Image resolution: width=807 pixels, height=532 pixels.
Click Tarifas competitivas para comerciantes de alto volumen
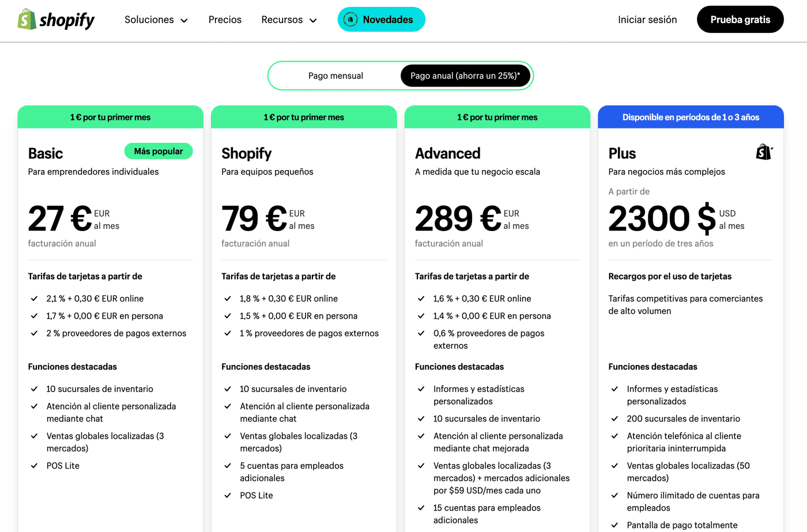[685, 305]
